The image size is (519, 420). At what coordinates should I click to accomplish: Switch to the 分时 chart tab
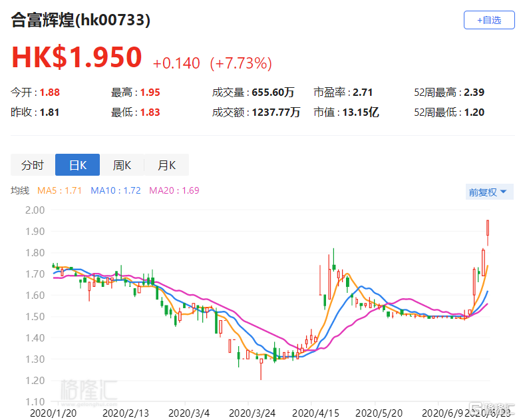33,164
